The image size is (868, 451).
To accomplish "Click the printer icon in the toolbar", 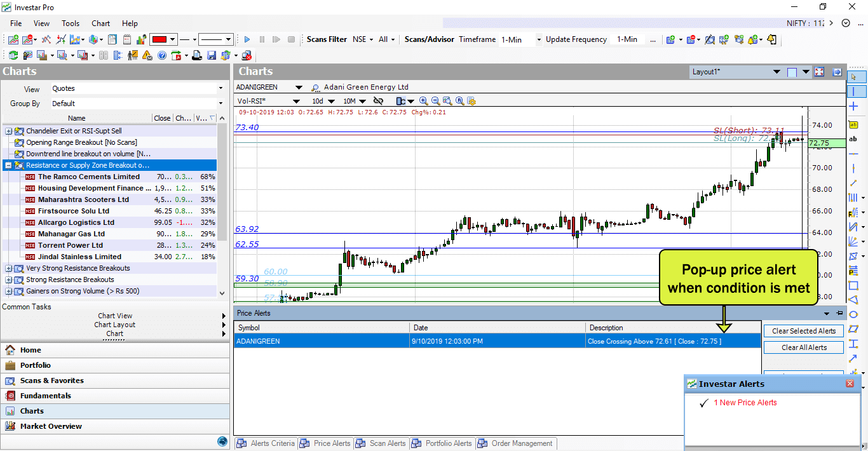I will click(x=197, y=56).
